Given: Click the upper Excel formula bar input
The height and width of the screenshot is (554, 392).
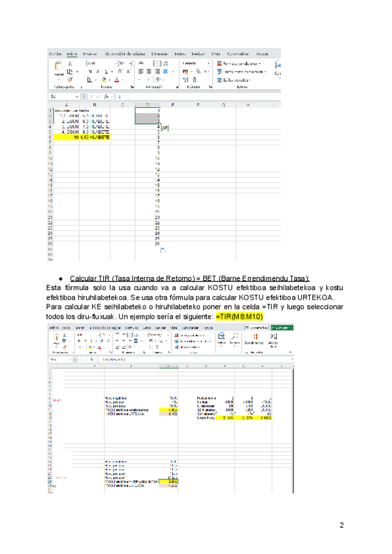Looking at the screenshot, I should pos(198,97).
